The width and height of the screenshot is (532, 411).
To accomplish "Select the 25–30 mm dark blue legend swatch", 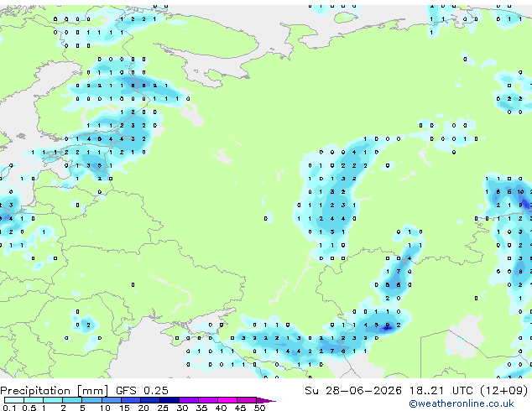I will (x=170, y=400).
